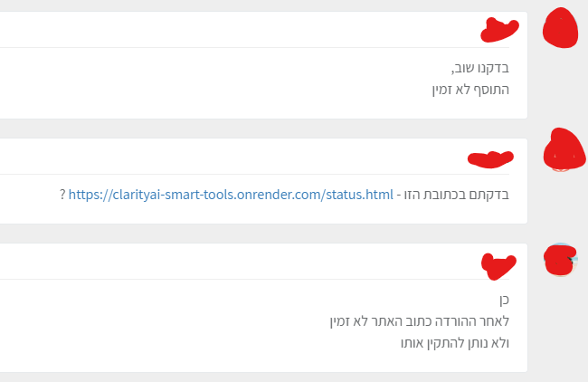Image resolution: width=588 pixels, height=382 pixels.
Task: Click the redacted username above the 'כן' reply
Action: click(498, 266)
